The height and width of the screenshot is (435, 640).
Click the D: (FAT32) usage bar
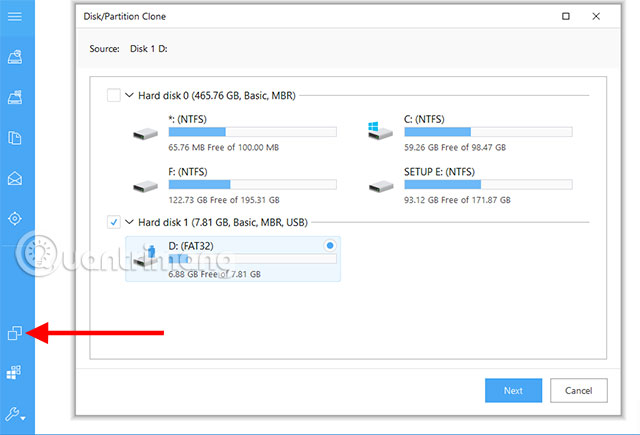point(253,259)
